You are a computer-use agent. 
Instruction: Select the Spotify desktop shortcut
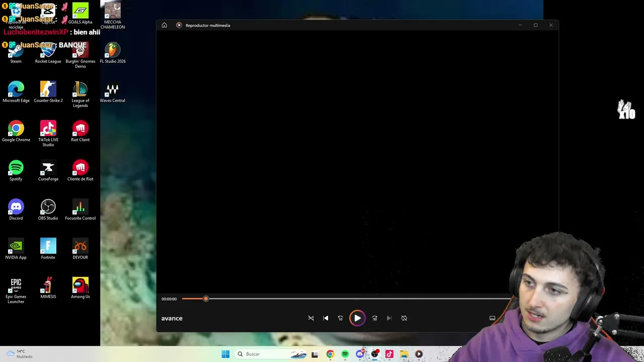(x=16, y=170)
